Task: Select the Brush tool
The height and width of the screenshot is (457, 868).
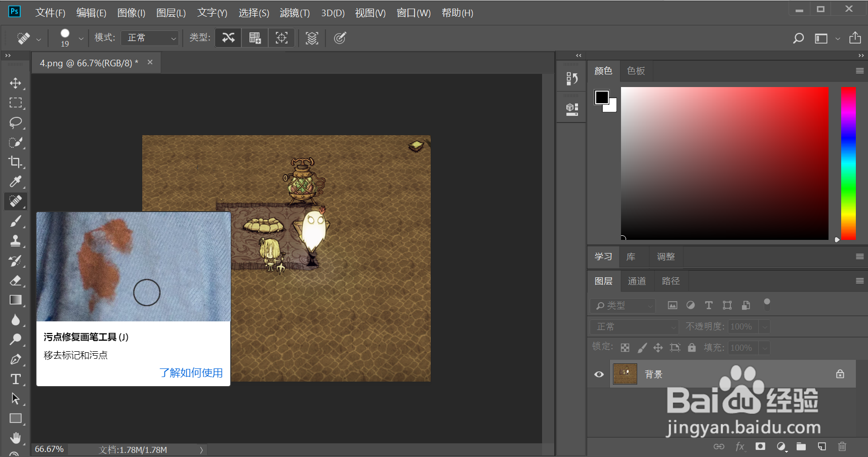Action: pos(16,221)
